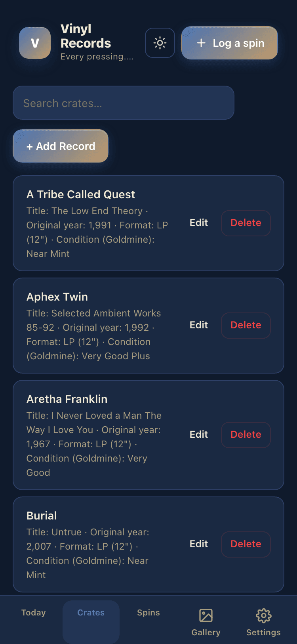297x644 pixels.
Task: Click the Log a spin button
Action: click(230, 43)
